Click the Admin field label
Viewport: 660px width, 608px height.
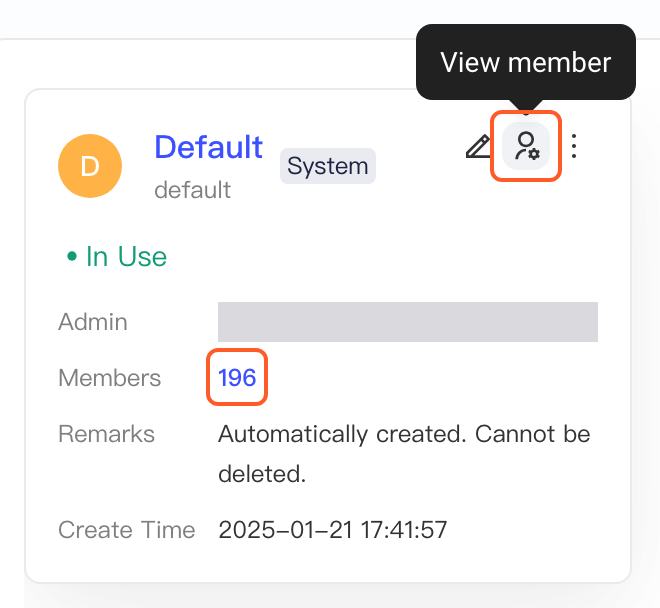(93, 322)
